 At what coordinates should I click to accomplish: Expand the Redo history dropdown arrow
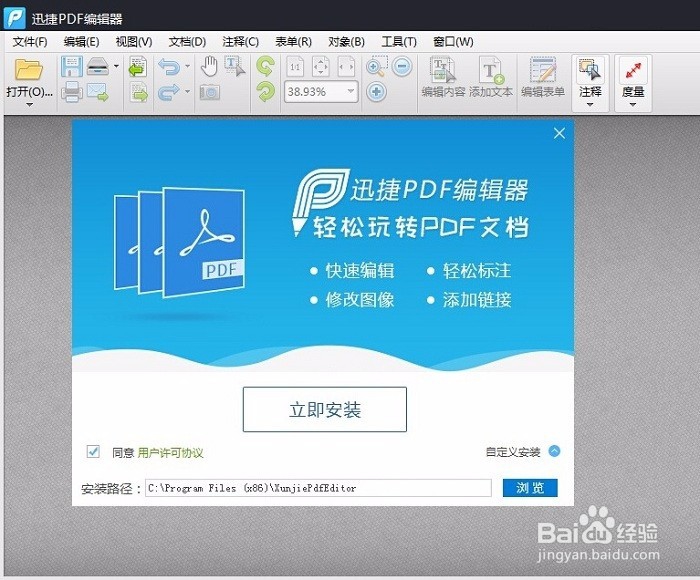[x=188, y=92]
